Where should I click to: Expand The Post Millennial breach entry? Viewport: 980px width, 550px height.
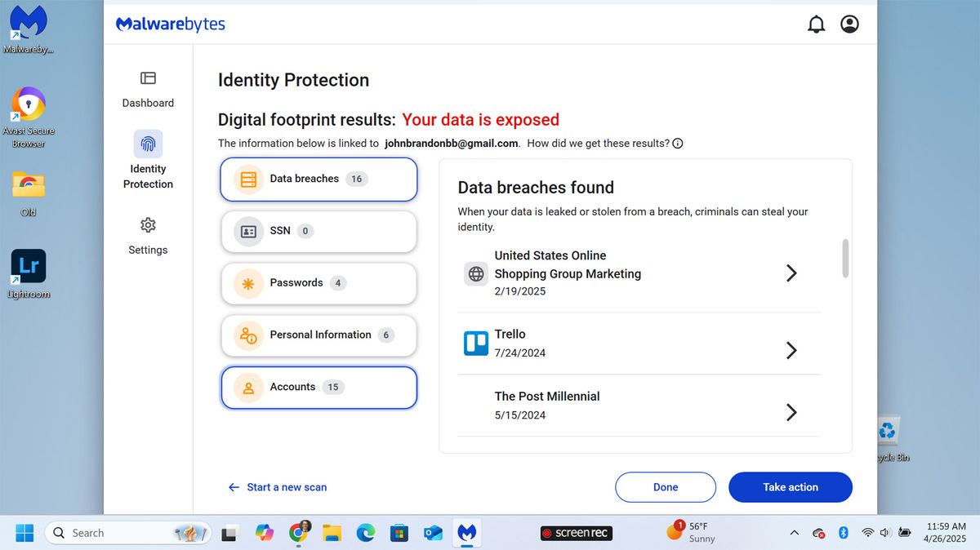tap(791, 412)
